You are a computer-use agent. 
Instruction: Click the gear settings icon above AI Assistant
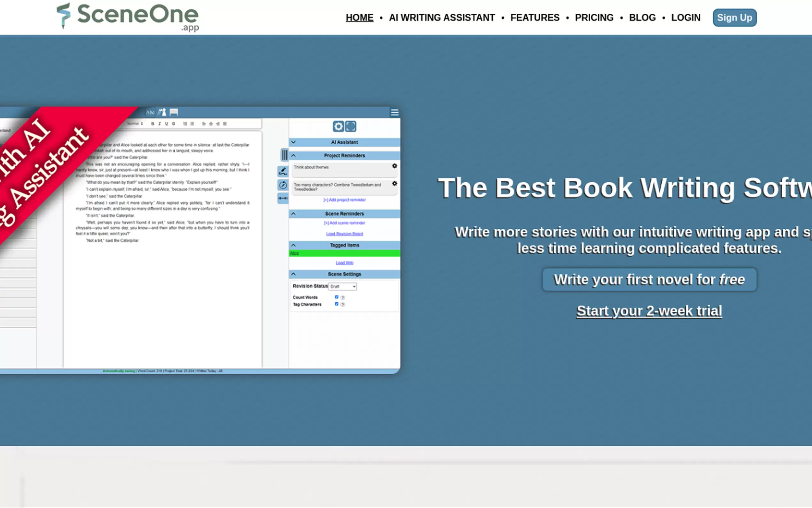pyautogui.click(x=338, y=126)
